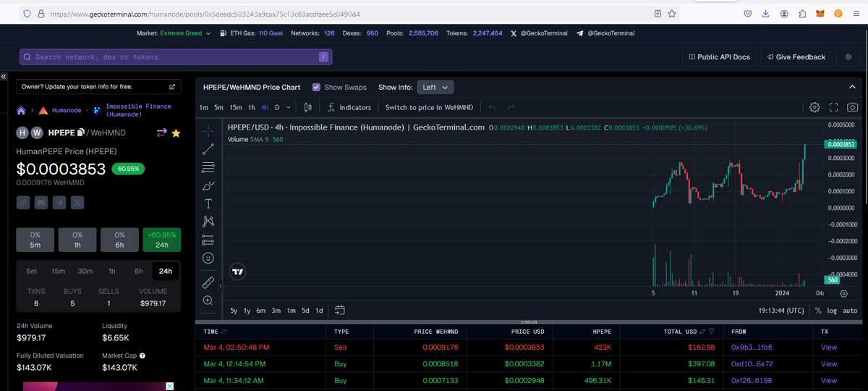Image resolution: width=868 pixels, height=391 pixels.
Task: Filter swaps by Total USD
Action: pyautogui.click(x=711, y=331)
